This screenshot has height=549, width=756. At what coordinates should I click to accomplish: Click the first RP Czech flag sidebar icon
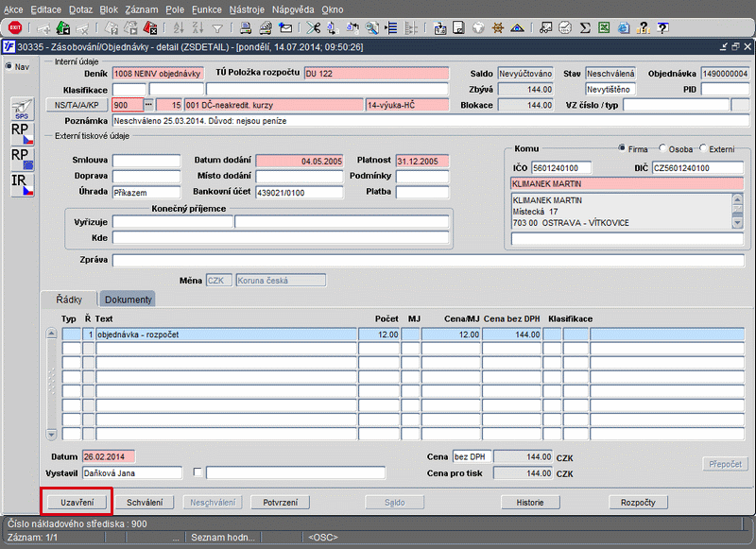click(x=22, y=133)
